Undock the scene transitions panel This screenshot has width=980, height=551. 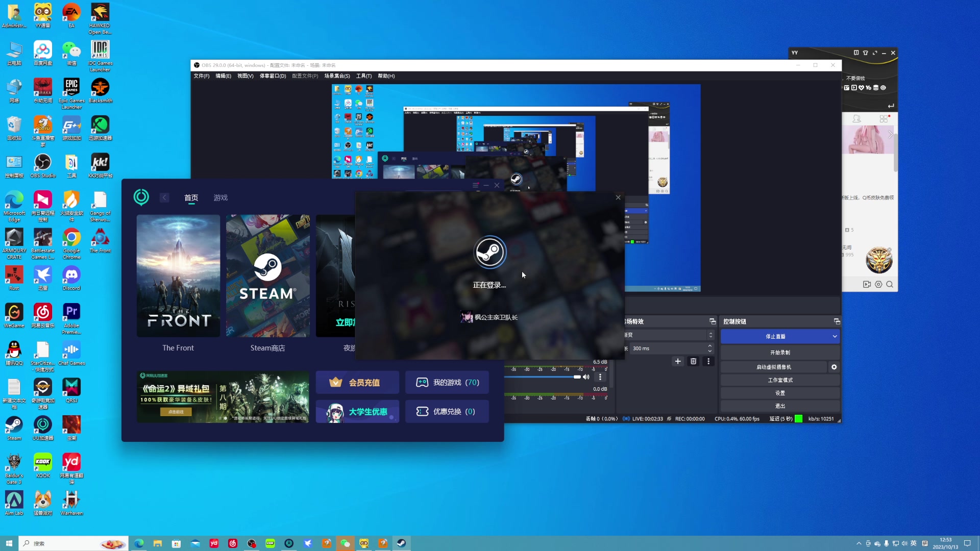click(713, 321)
